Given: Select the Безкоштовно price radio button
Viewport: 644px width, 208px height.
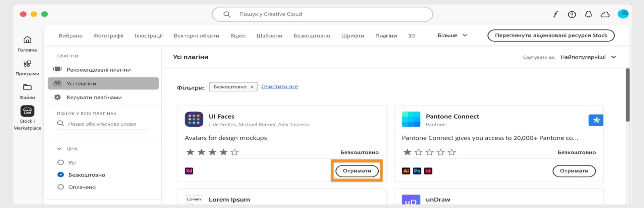Looking at the screenshot, I should (x=61, y=175).
